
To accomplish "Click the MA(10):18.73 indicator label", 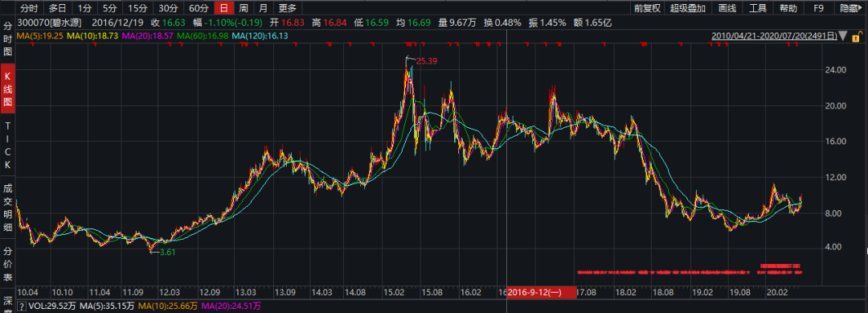I will 92,36.
